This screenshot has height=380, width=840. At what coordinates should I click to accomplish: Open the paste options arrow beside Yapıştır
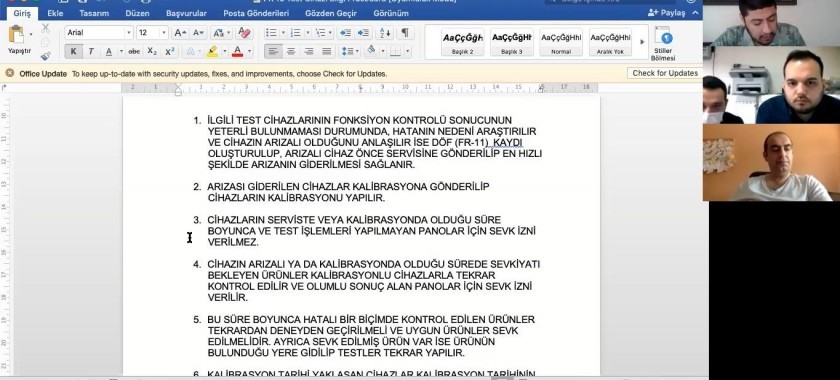31,34
